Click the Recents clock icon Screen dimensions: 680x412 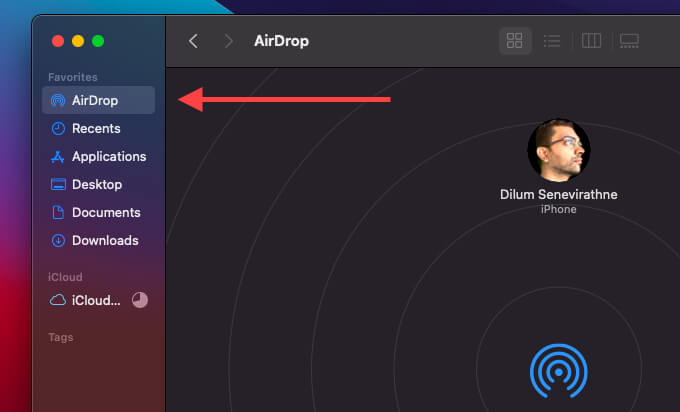coord(58,128)
